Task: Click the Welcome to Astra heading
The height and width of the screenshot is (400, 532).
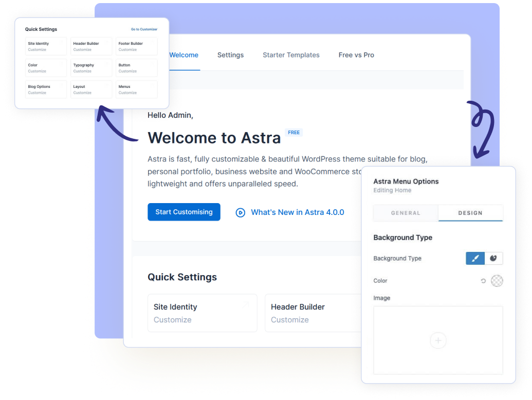Action: point(214,138)
